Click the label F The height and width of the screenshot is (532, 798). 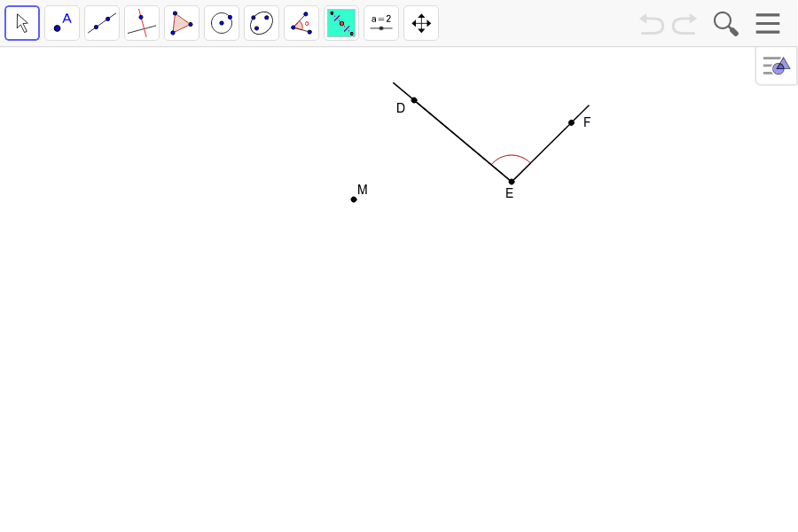587,122
